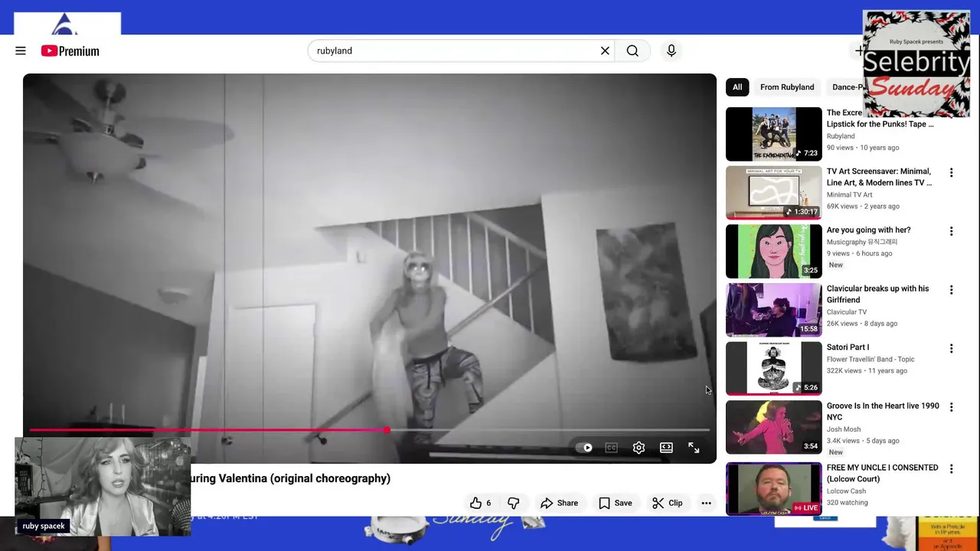
Task: Open options menu for Clavicular breaks up video
Action: click(951, 290)
